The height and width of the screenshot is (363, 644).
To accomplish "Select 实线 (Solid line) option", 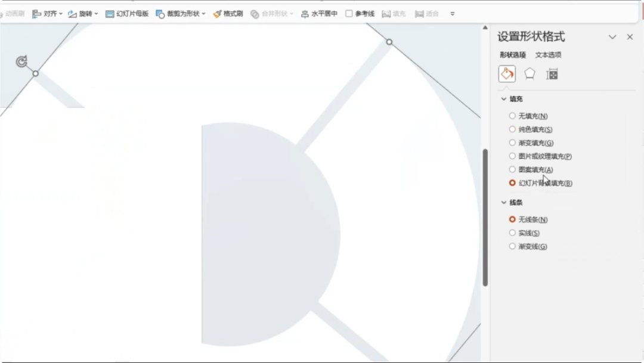I will click(x=513, y=232).
